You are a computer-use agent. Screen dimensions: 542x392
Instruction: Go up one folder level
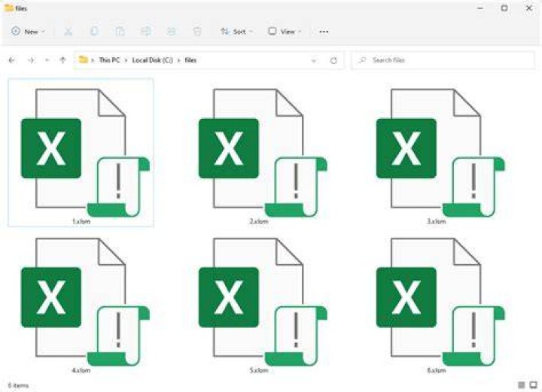click(x=62, y=60)
